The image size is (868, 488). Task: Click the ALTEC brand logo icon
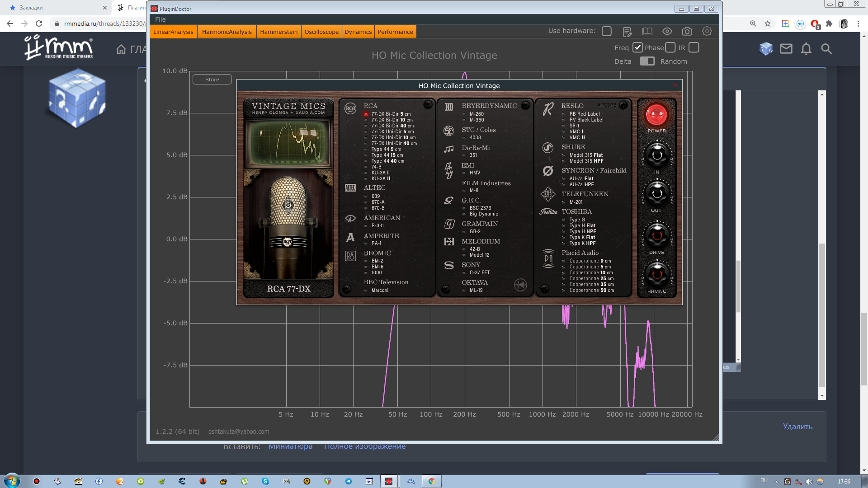pyautogui.click(x=350, y=188)
